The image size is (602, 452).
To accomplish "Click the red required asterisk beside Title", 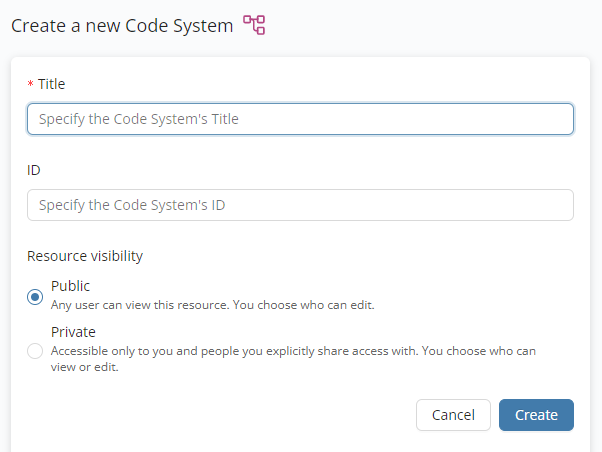I will [x=30, y=84].
